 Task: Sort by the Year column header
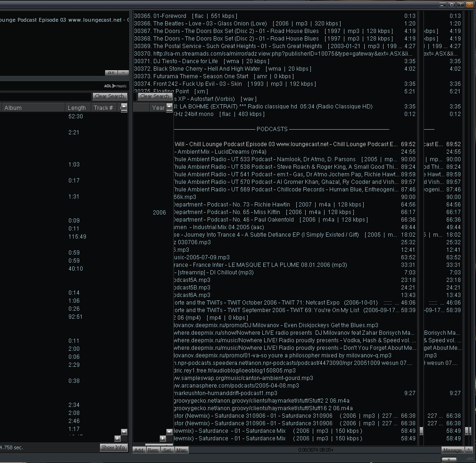click(159, 107)
